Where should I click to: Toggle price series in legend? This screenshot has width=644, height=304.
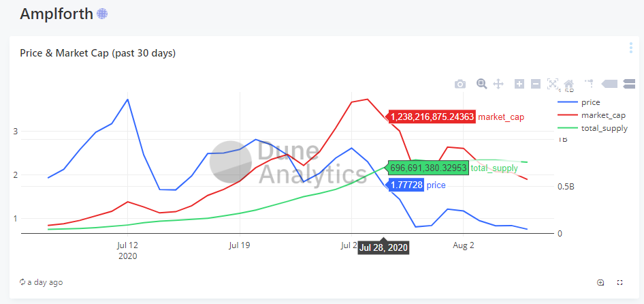(x=590, y=102)
